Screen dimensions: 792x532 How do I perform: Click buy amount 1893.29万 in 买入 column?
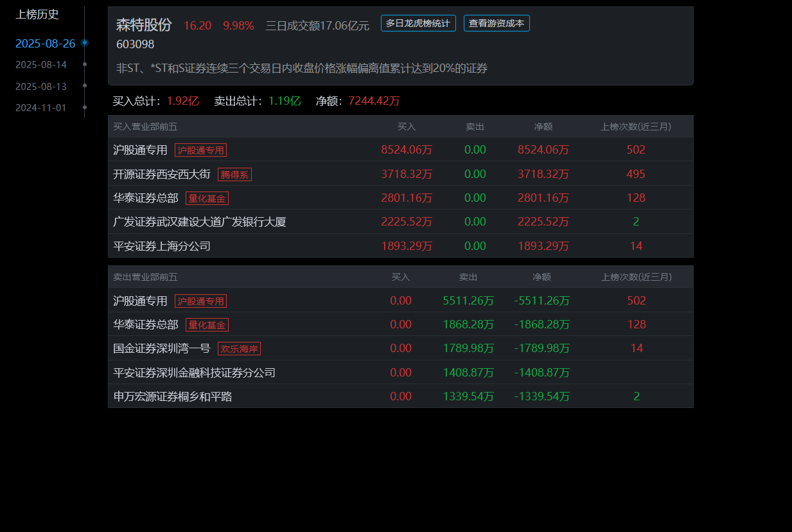(x=407, y=245)
